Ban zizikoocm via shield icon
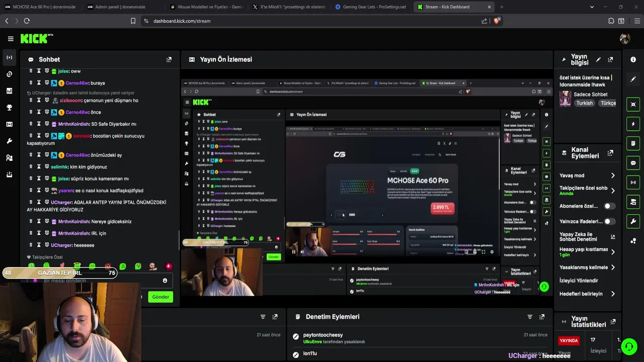 click(x=47, y=100)
